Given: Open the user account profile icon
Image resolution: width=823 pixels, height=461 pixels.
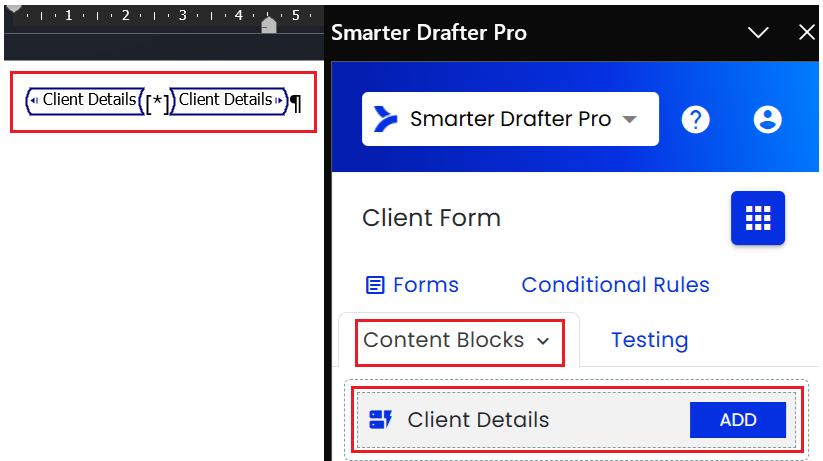Looking at the screenshot, I should point(767,120).
